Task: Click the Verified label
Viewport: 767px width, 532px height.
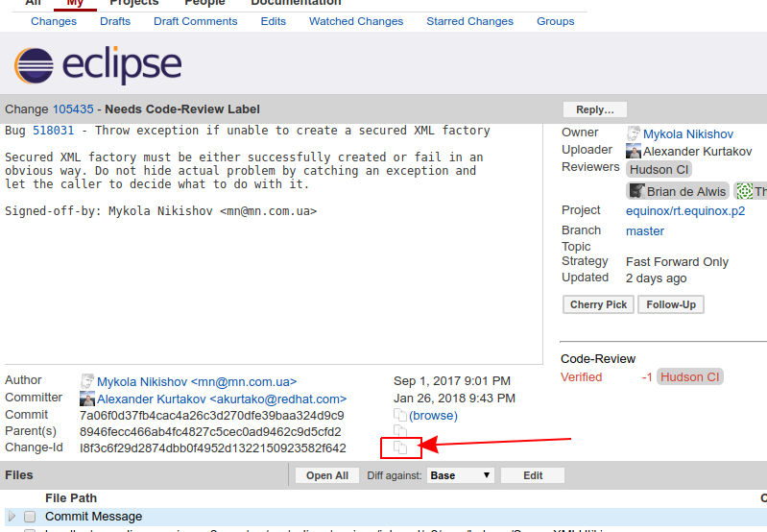Action: [x=581, y=376]
